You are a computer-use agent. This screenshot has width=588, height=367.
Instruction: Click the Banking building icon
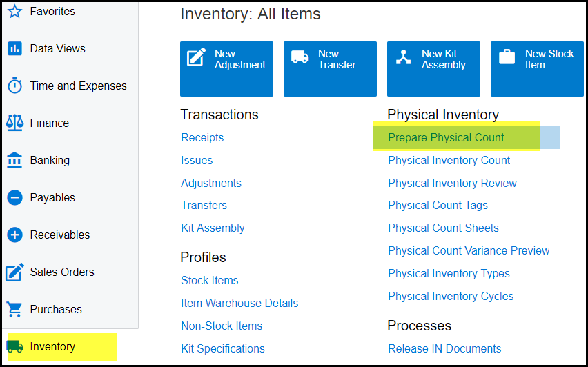point(14,160)
